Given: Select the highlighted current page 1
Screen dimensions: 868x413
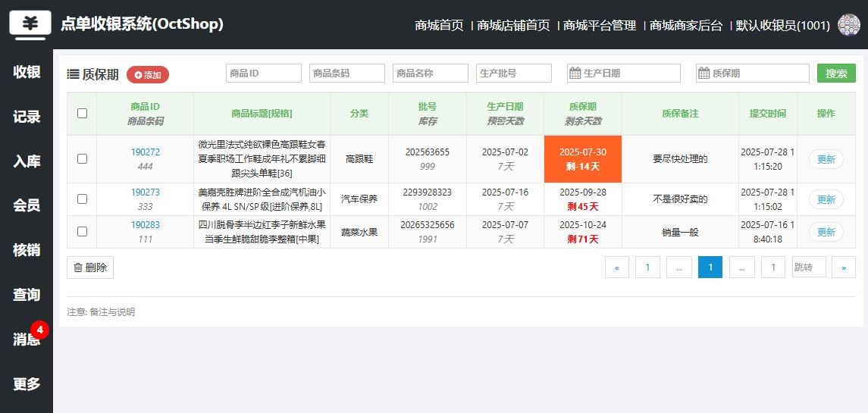Looking at the screenshot, I should click(x=710, y=268).
